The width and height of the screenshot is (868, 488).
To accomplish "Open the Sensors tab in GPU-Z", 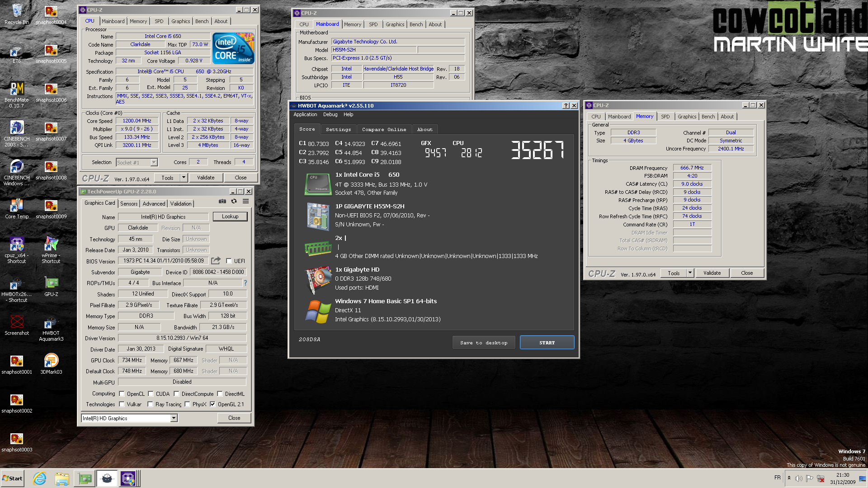I will [x=129, y=204].
